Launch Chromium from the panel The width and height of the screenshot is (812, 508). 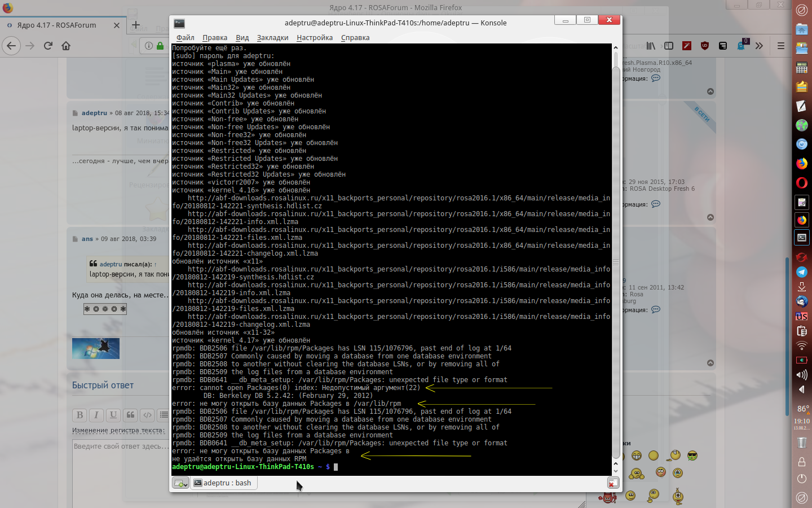[801, 144]
